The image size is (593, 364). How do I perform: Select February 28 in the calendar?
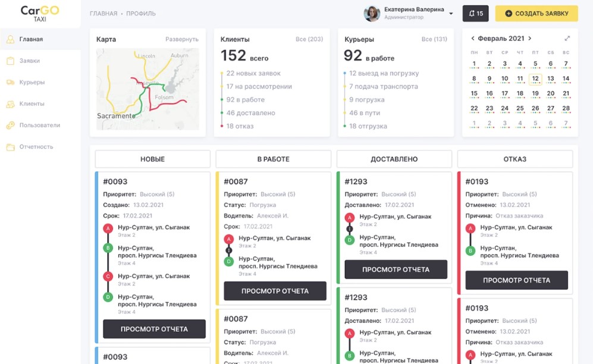(x=566, y=108)
